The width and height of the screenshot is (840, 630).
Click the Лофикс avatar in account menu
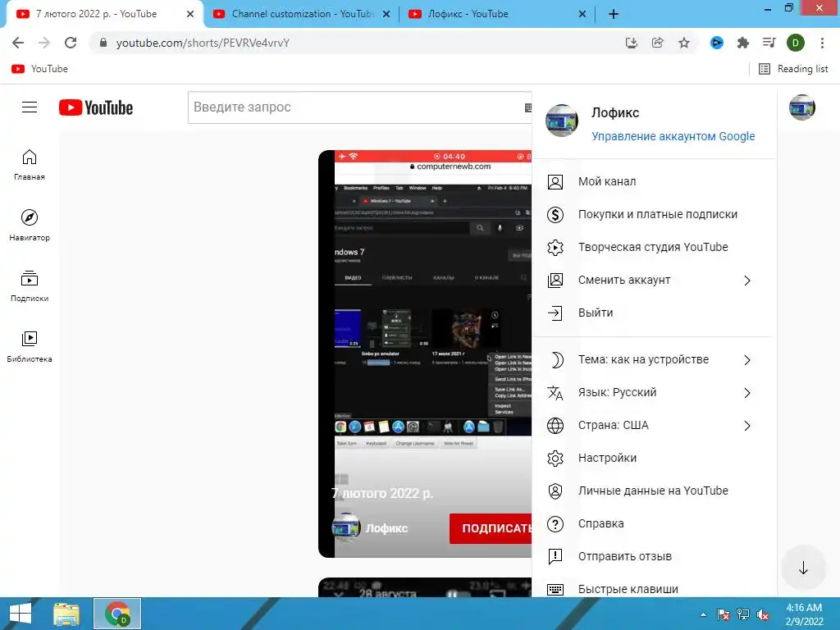(561, 121)
